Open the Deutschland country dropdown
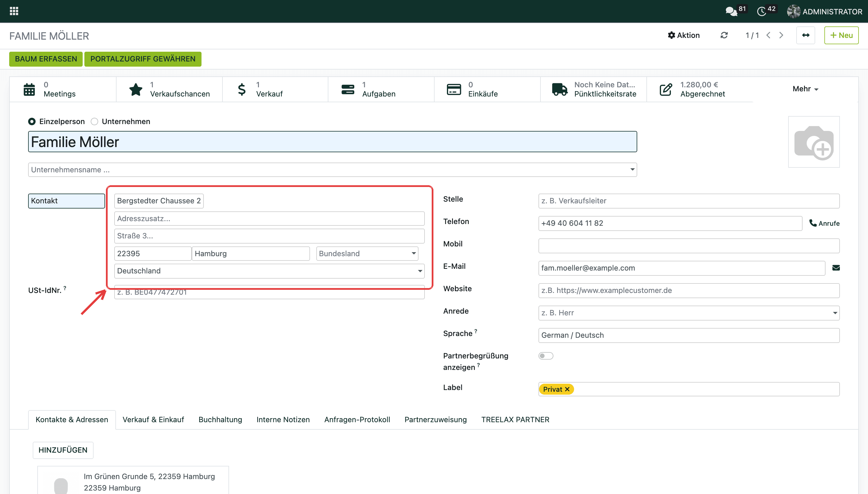Screen dimensions: 868x494 point(269,271)
